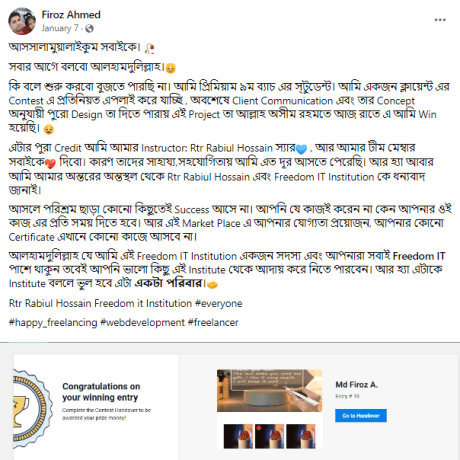The width and height of the screenshot is (460, 460).
Task: Open the bold Freedom IT mention link
Action: [419, 256]
